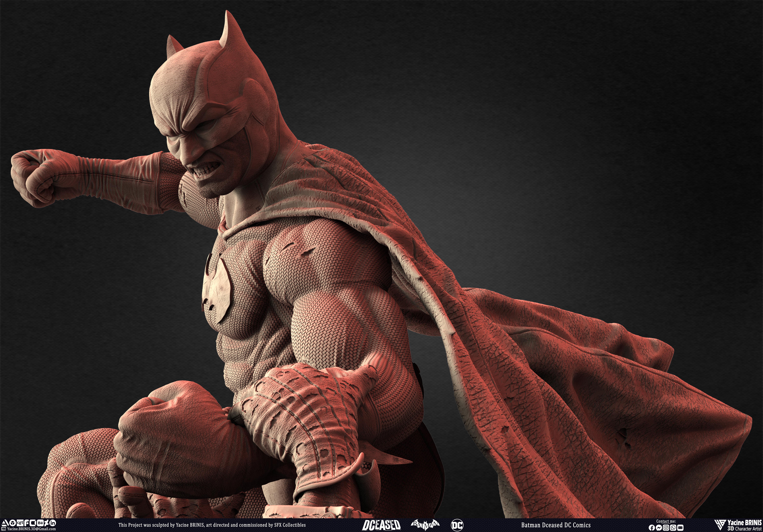
Task: Click the DeviantArt slash logo icon
Action: coord(47,523)
